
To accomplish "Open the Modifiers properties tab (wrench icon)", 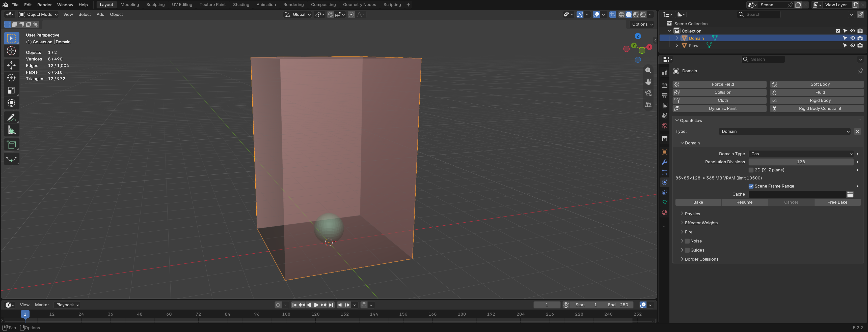I will point(664,162).
